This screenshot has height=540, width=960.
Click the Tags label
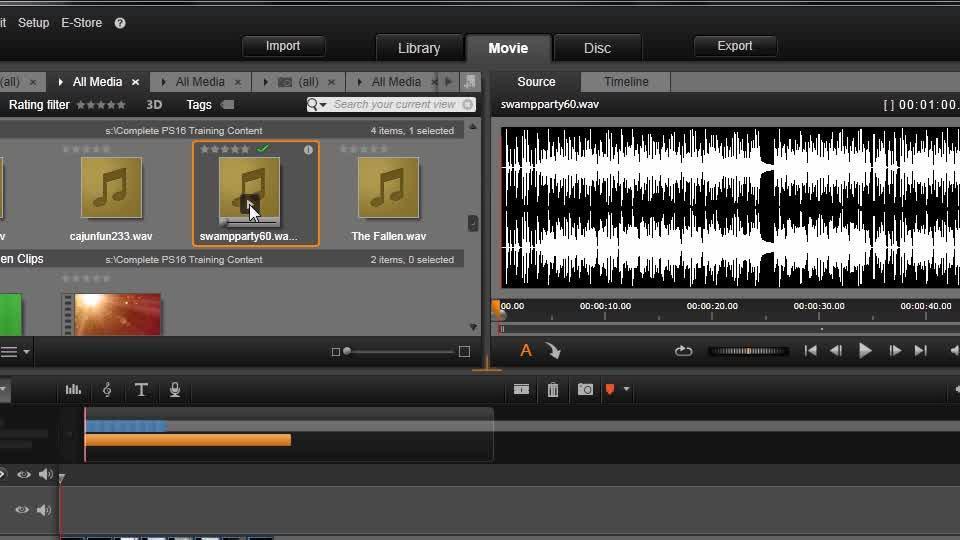(x=199, y=105)
